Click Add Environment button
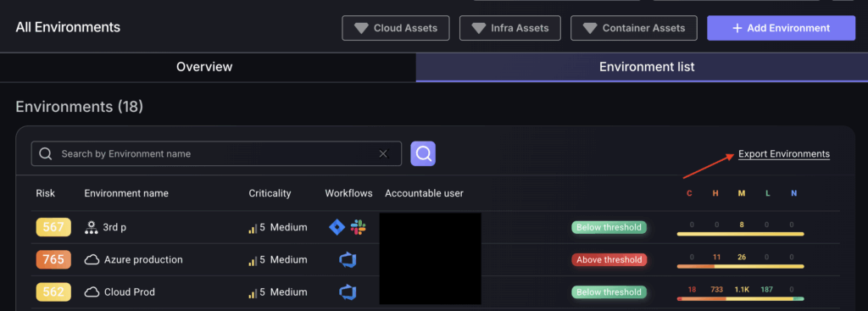This screenshot has width=868, height=311. [x=781, y=28]
